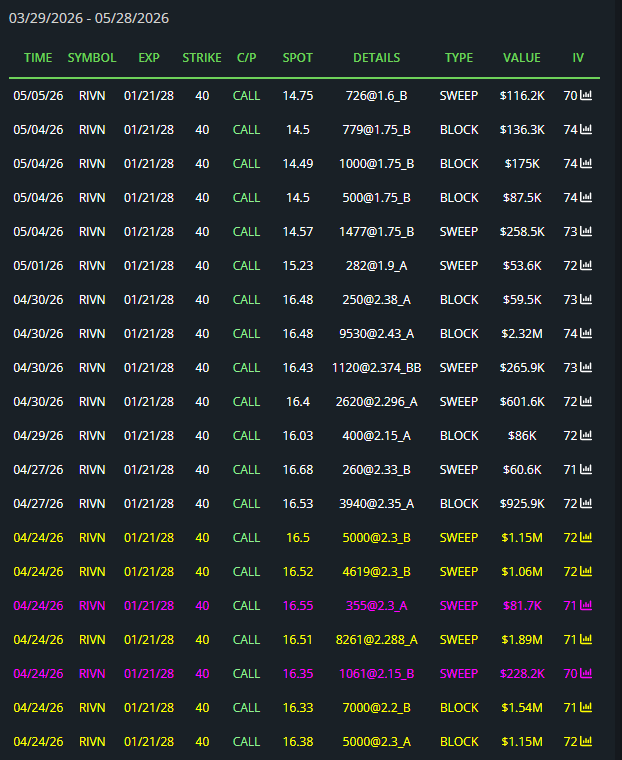Click the 05/01/26 date cell
Image resolution: width=622 pixels, height=760 pixels.
(x=38, y=265)
